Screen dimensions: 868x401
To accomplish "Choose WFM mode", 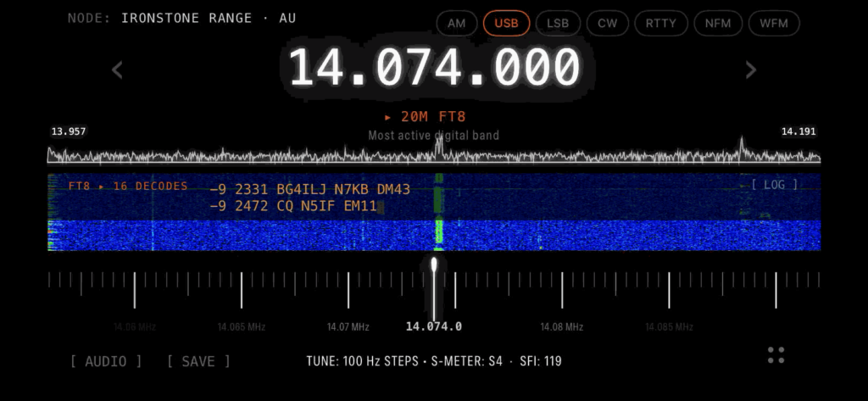I will (x=774, y=23).
